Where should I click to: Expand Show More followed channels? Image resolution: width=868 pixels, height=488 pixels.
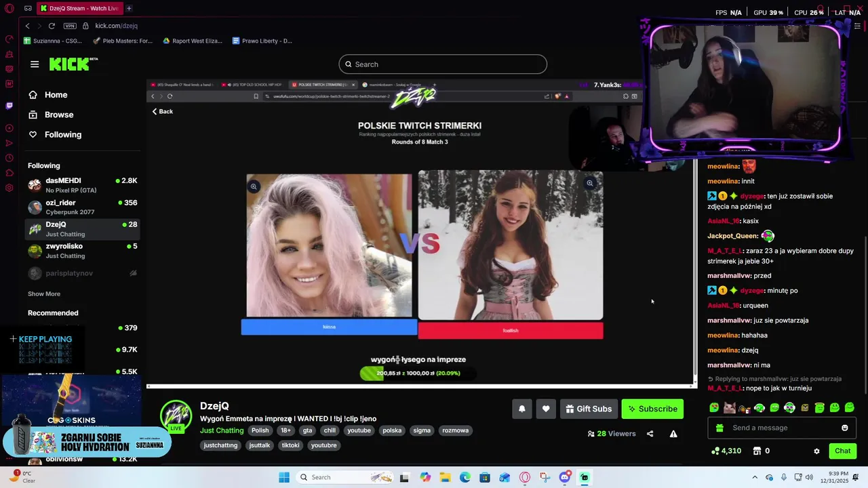pyautogui.click(x=44, y=294)
